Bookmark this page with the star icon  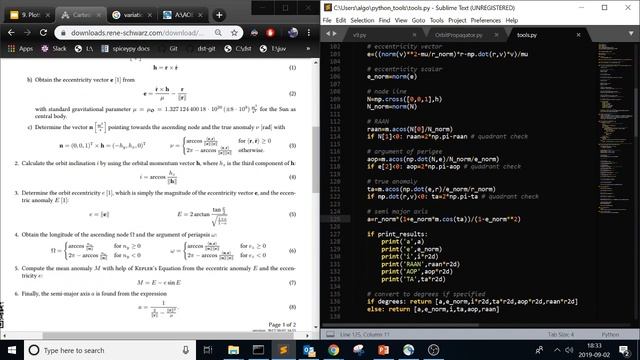(x=234, y=33)
